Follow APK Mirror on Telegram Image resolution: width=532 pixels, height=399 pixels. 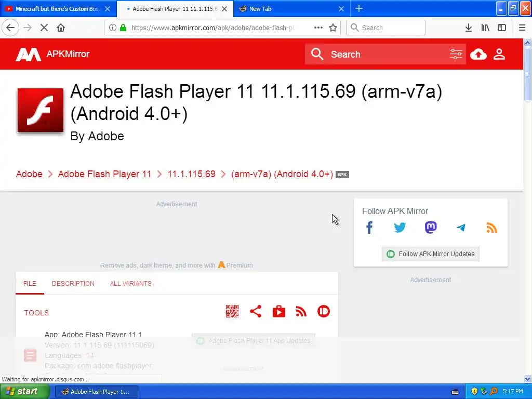(x=461, y=228)
